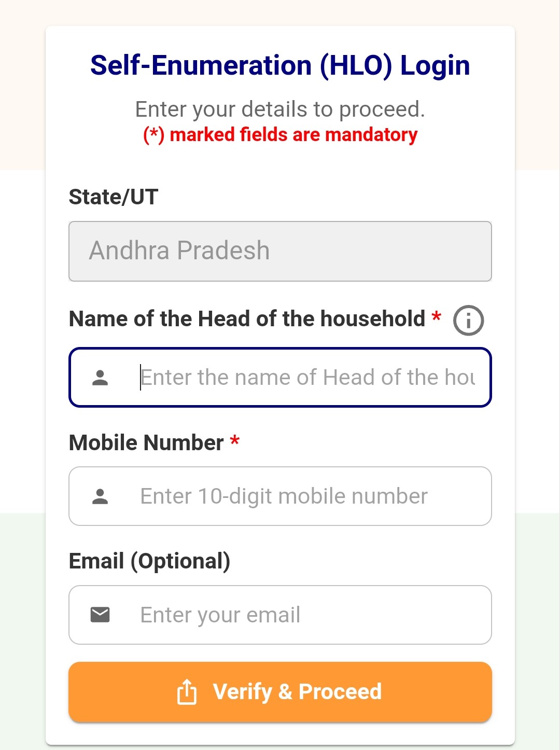Image resolution: width=560 pixels, height=750 pixels.
Task: Click the mandatory fields notice in red
Action: 280,134
